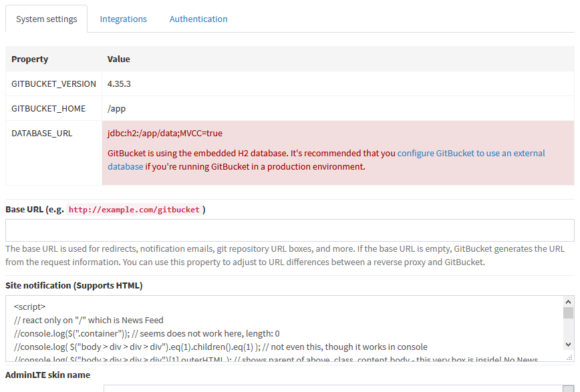Image resolution: width=580 pixels, height=392 pixels.
Task: Click the <script> line in textarea
Action: 29,307
